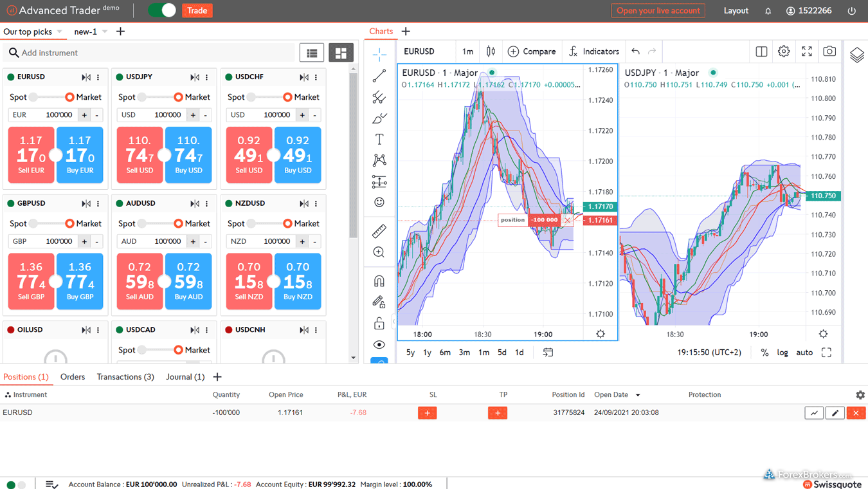
Task: Open chart settings gear in toolbar
Action: click(784, 51)
